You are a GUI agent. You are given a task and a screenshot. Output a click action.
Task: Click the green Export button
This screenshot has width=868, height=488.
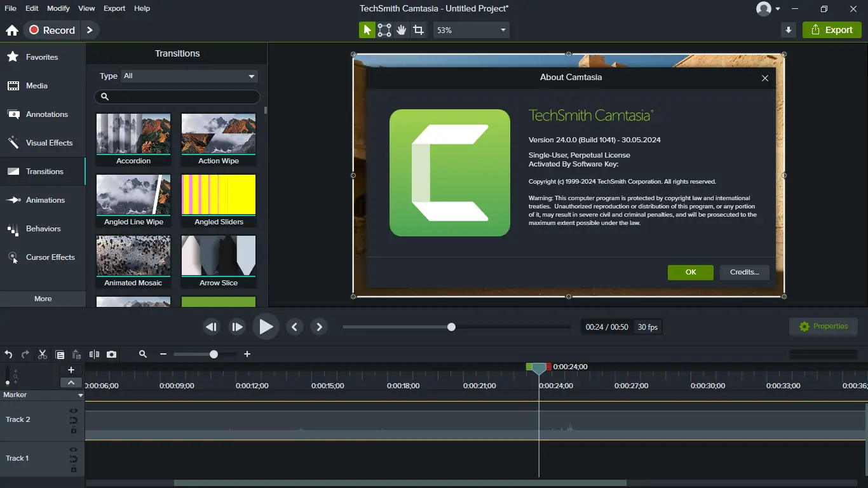[832, 30]
